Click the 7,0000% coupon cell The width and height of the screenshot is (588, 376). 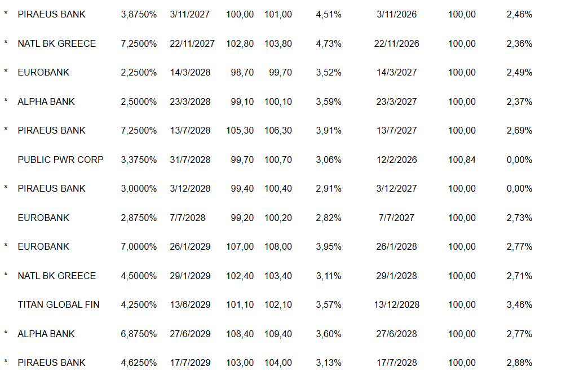139,246
